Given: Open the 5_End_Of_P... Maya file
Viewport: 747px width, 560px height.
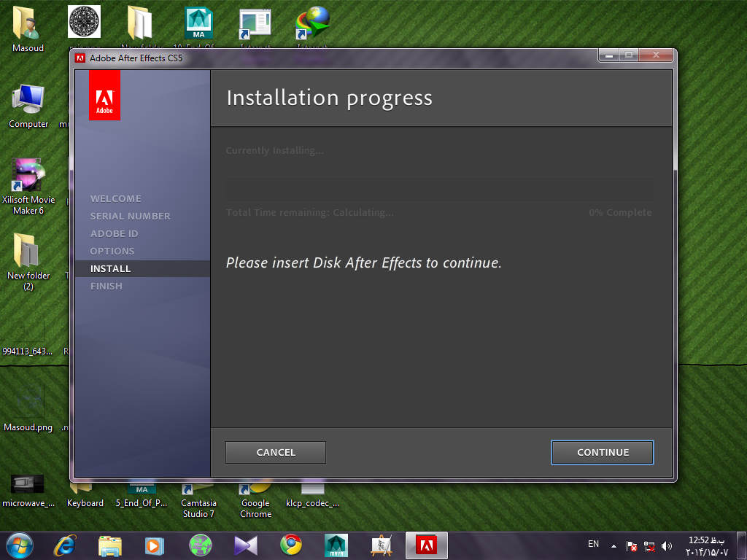Looking at the screenshot, I should click(x=142, y=496).
